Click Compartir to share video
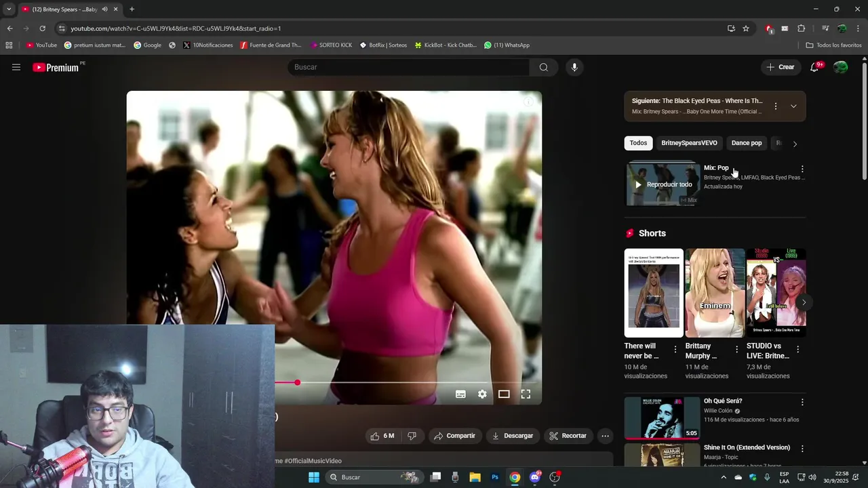Screen dimensions: 868x488 [x=455, y=436]
